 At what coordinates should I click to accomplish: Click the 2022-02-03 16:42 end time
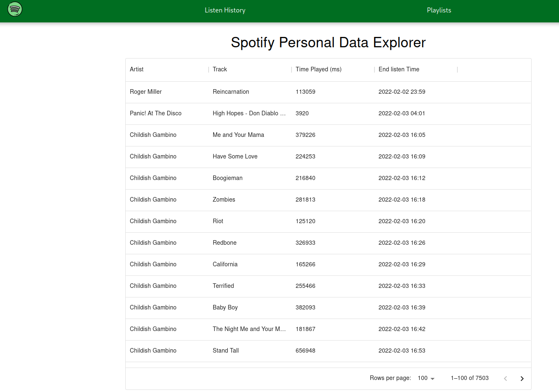tap(402, 329)
